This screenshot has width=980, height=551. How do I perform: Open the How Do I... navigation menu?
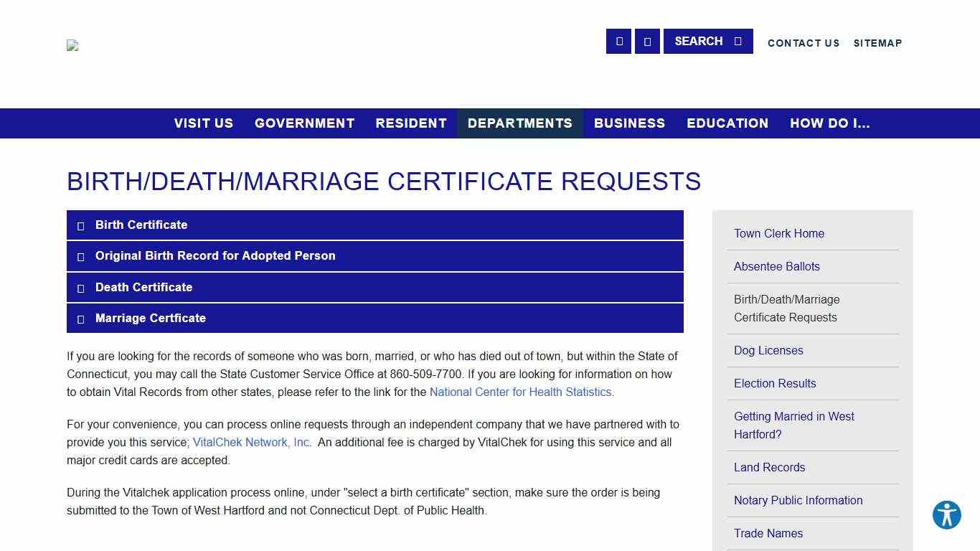[x=829, y=123]
